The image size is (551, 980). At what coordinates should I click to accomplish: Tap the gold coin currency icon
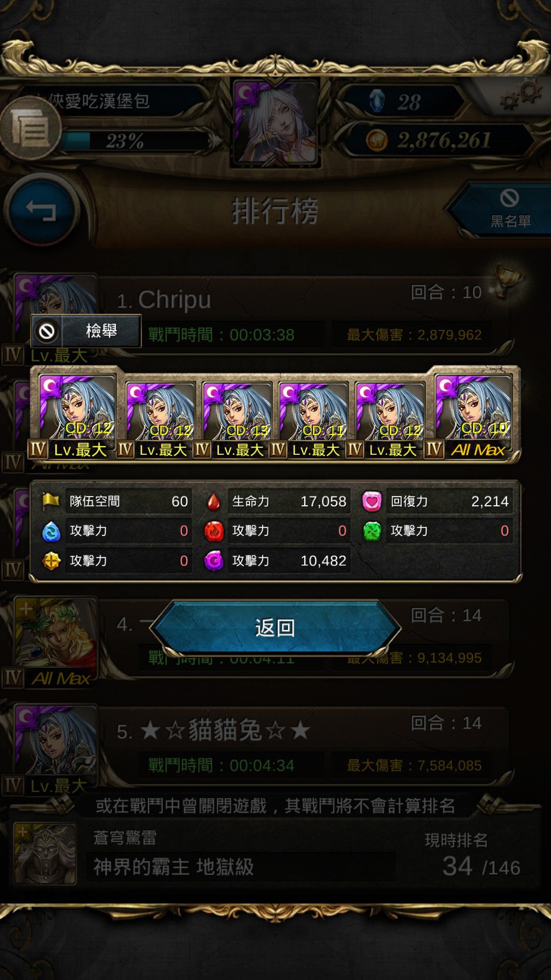[377, 140]
